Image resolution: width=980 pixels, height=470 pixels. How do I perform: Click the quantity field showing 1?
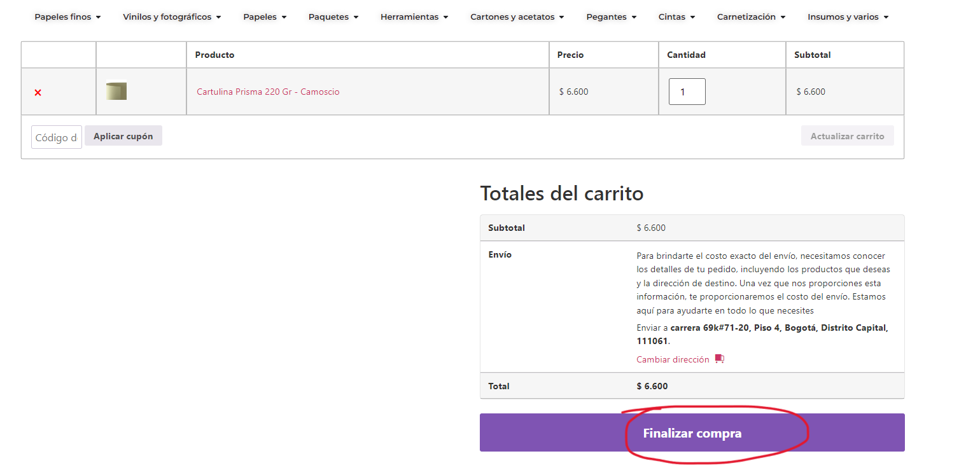687,92
